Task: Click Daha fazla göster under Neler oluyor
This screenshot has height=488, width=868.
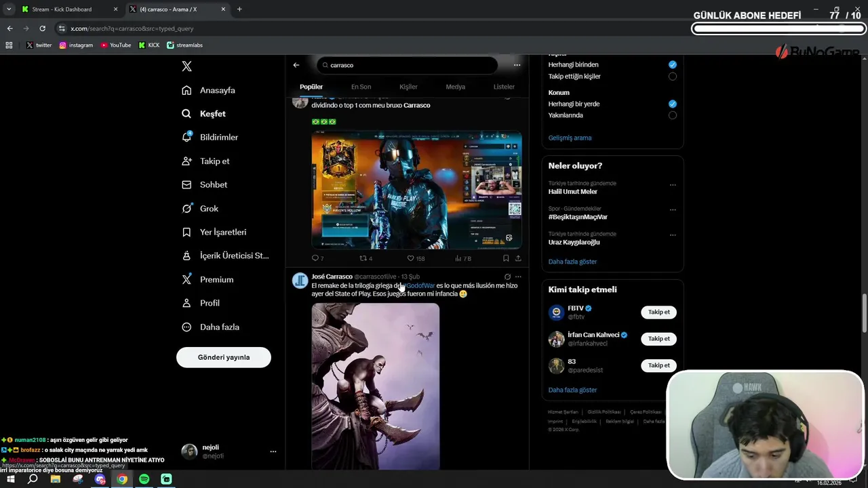Action: tap(572, 262)
